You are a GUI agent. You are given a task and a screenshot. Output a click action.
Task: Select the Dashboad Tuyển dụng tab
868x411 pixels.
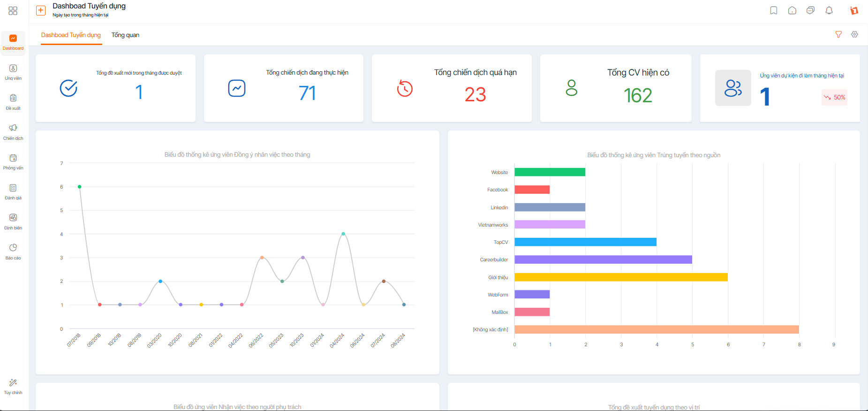click(x=71, y=35)
